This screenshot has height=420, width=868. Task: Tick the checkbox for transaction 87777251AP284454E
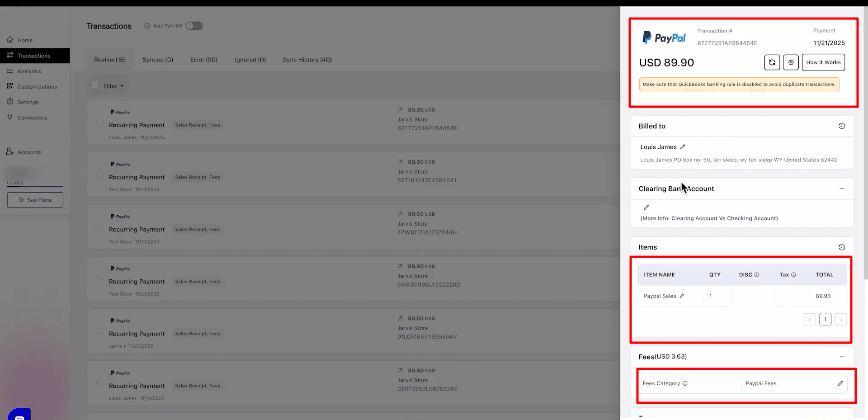point(99,123)
